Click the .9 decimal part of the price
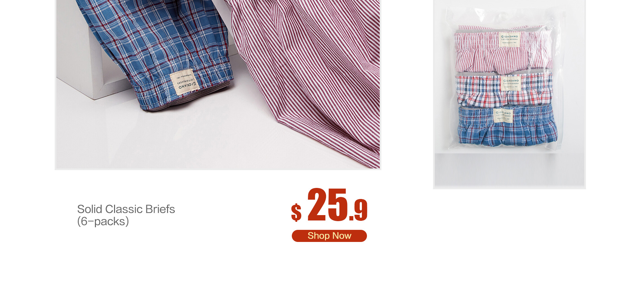The height and width of the screenshot is (302, 644). [359, 210]
